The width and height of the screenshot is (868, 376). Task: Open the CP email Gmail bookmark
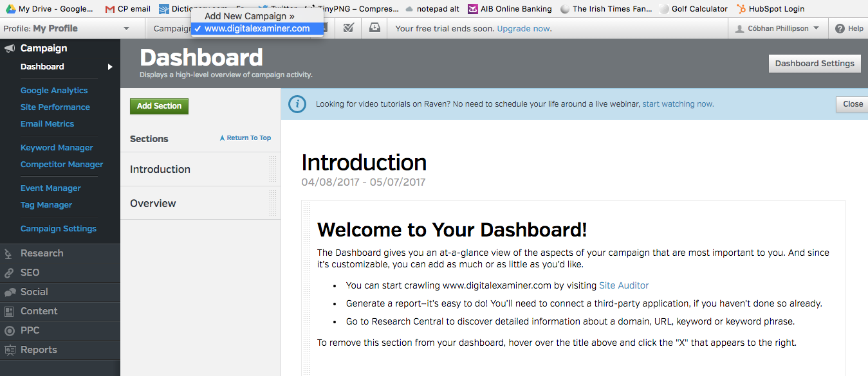(127, 9)
